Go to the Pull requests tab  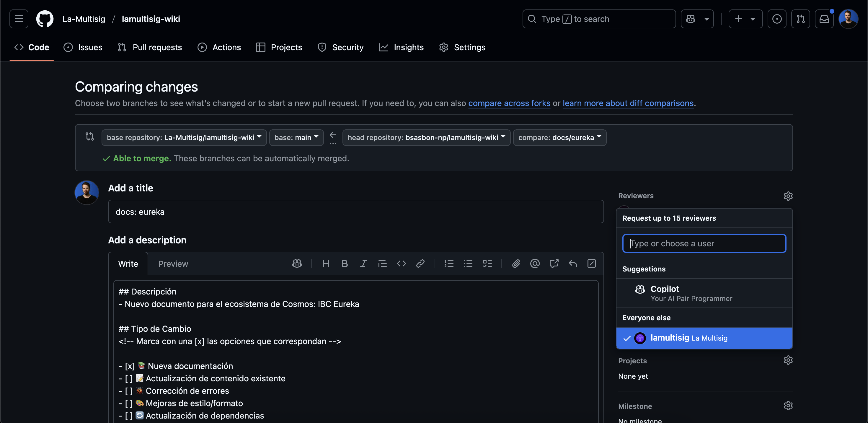pyautogui.click(x=150, y=47)
